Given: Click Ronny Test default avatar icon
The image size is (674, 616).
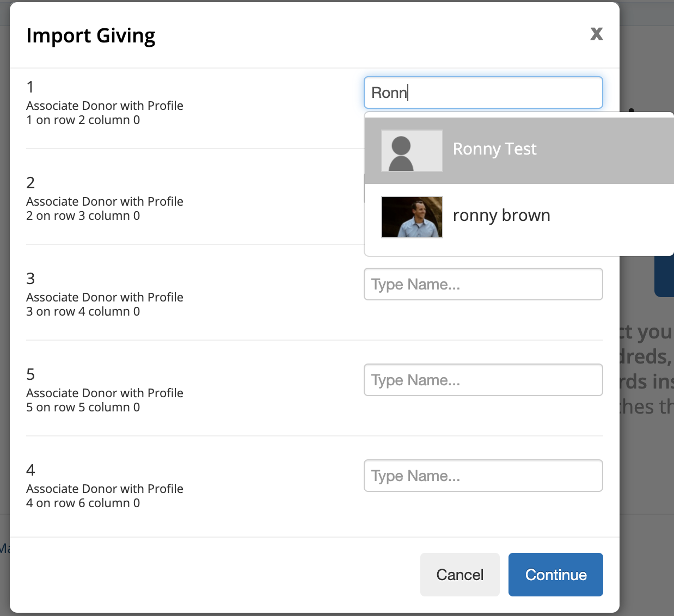Looking at the screenshot, I should coord(412,151).
